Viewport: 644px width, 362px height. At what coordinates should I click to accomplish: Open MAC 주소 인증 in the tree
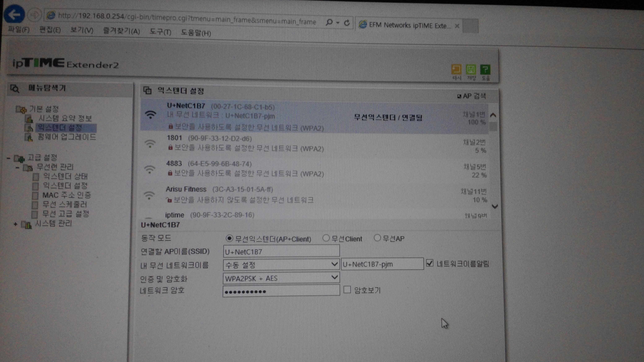67,195
